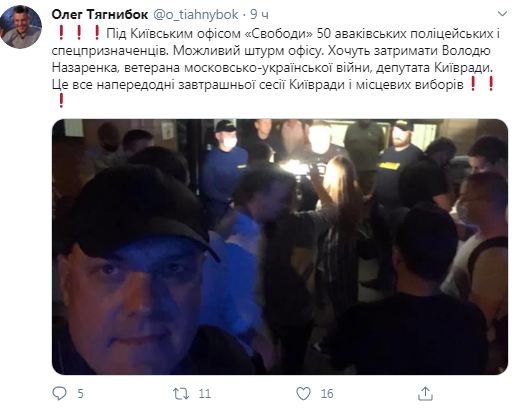Click the red exclamation marks starting the tweet
Screen dimensions: 522x410
79,33
